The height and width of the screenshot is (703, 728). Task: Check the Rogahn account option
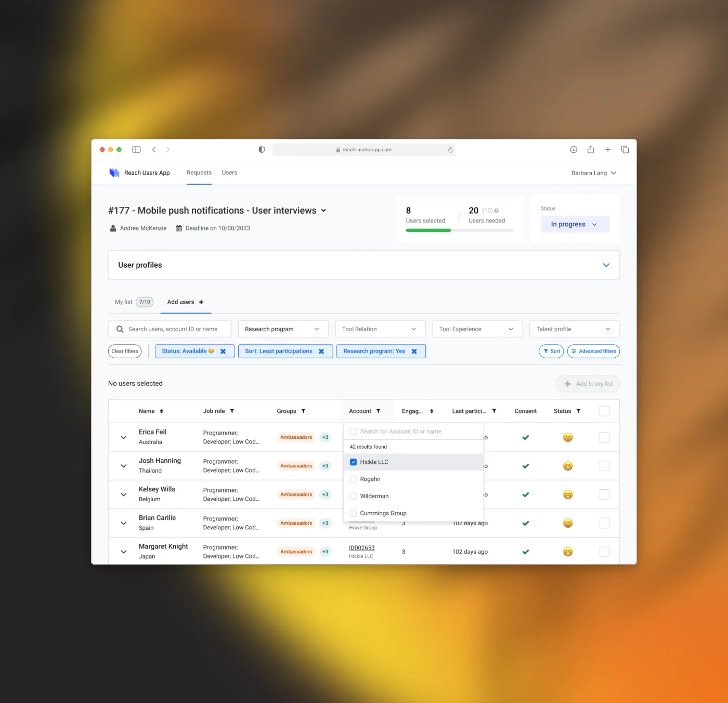[x=354, y=479]
